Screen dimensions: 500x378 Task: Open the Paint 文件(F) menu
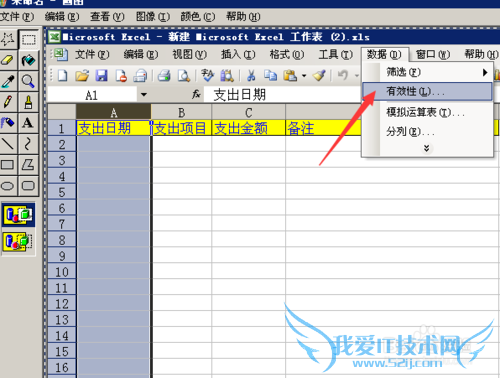coord(17,16)
